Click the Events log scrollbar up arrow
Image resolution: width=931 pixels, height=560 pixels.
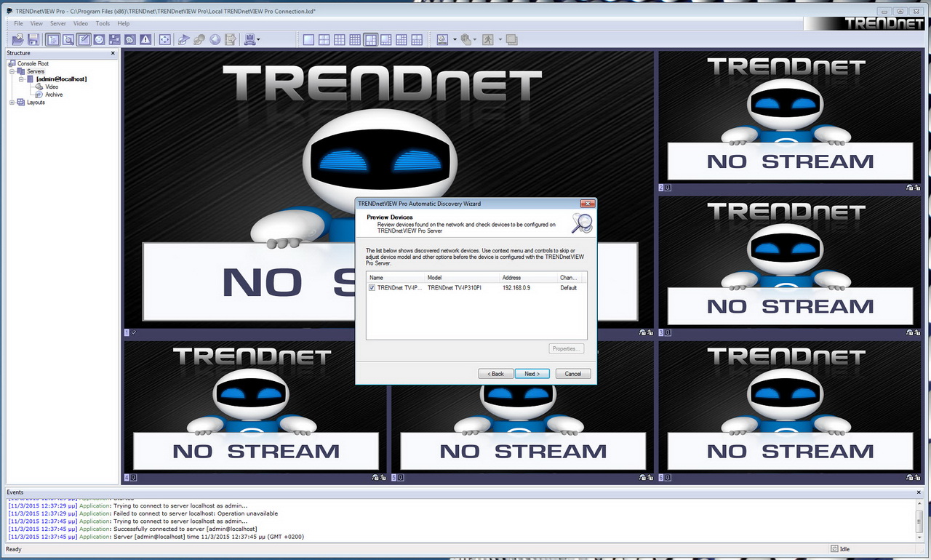(919, 503)
